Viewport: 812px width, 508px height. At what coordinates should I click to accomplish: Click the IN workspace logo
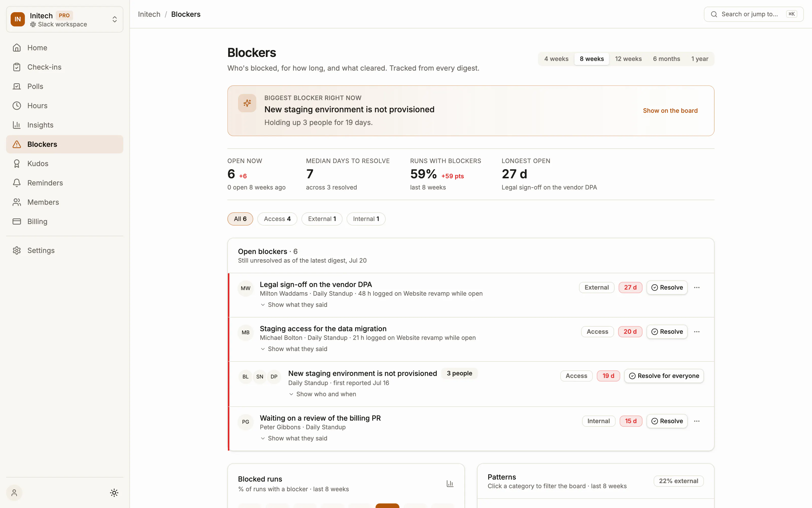point(18,20)
